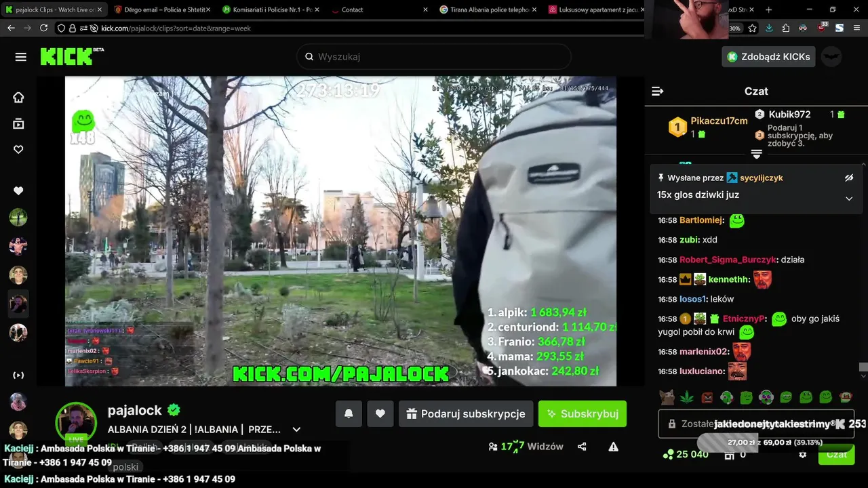The image size is (868, 488).
Task: Switch to the pajalock Clips browser tab
Action: click(53, 9)
